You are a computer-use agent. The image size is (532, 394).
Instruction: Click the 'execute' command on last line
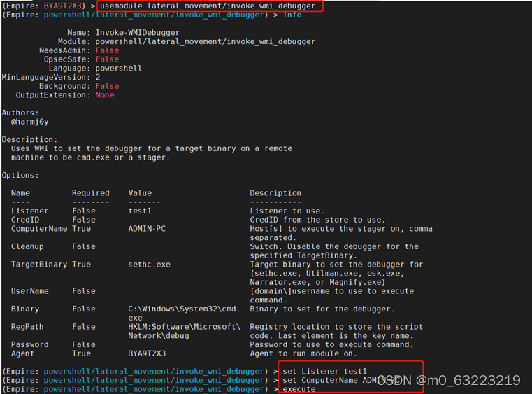[x=299, y=389]
